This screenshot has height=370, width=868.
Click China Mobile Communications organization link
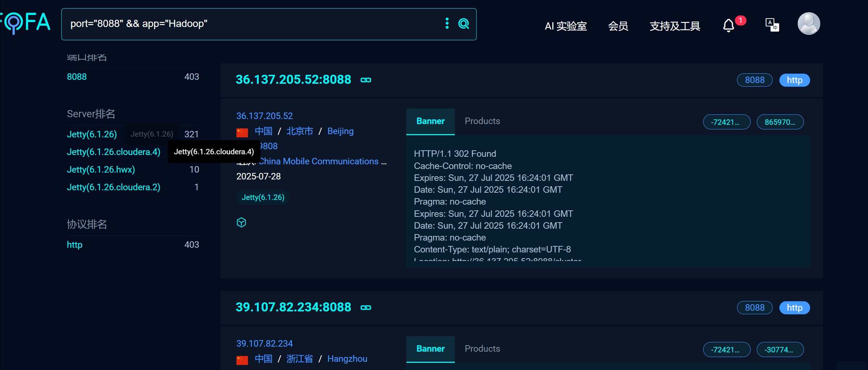pos(322,161)
